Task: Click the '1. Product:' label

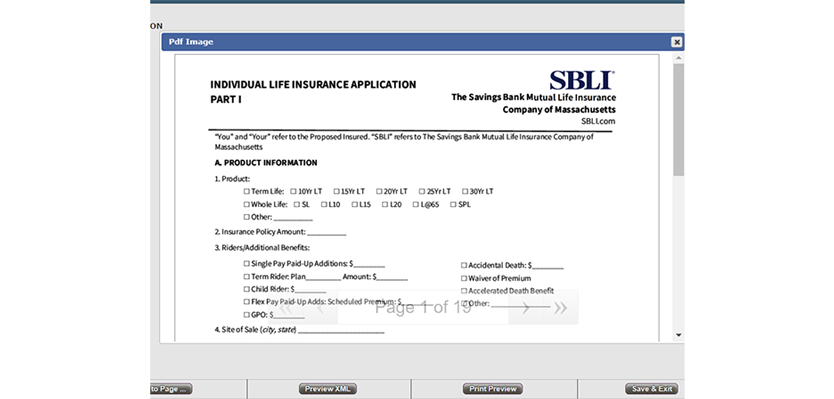Action: tap(232, 179)
